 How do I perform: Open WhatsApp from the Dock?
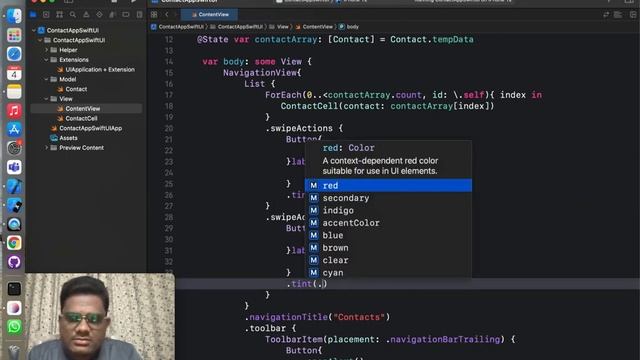(x=14, y=327)
